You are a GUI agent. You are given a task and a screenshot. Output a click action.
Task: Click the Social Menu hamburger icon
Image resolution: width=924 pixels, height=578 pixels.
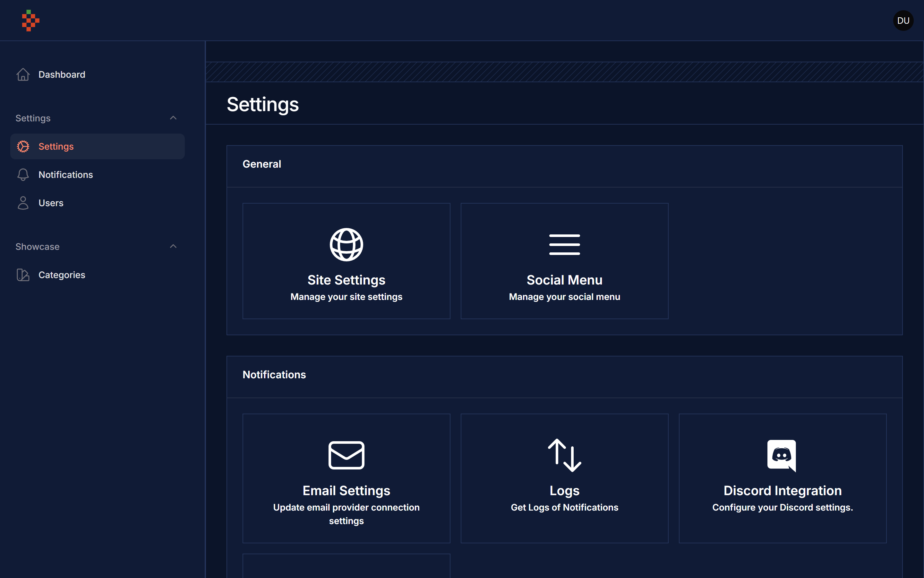click(564, 245)
